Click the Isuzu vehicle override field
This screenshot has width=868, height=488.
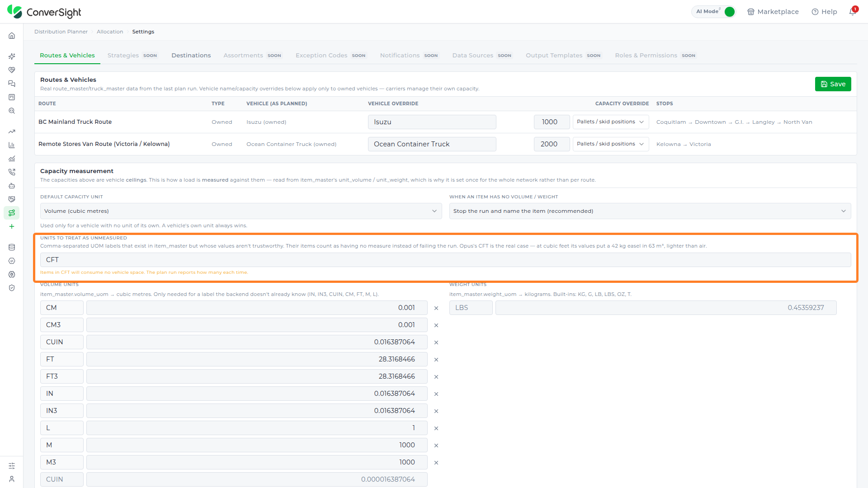432,122
